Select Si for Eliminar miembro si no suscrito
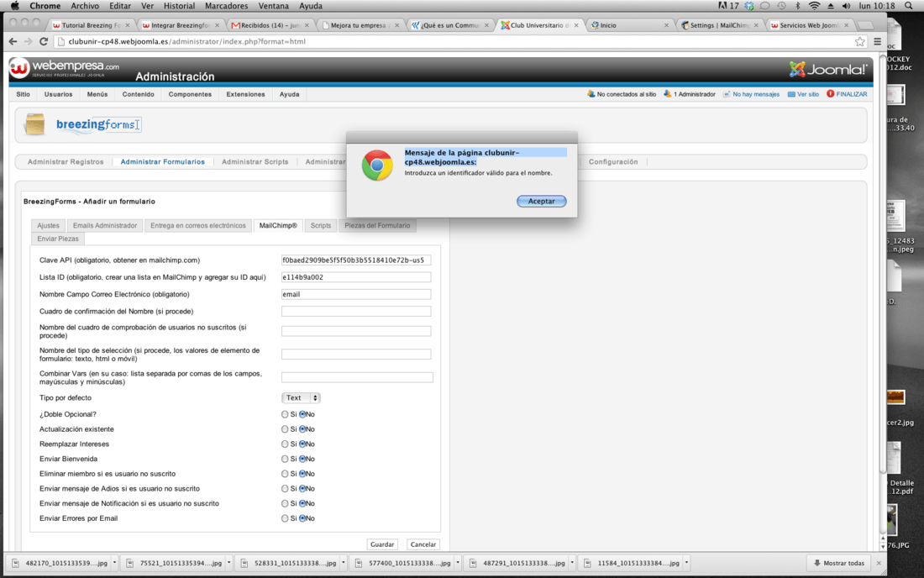This screenshot has height=578, width=924. click(x=285, y=474)
